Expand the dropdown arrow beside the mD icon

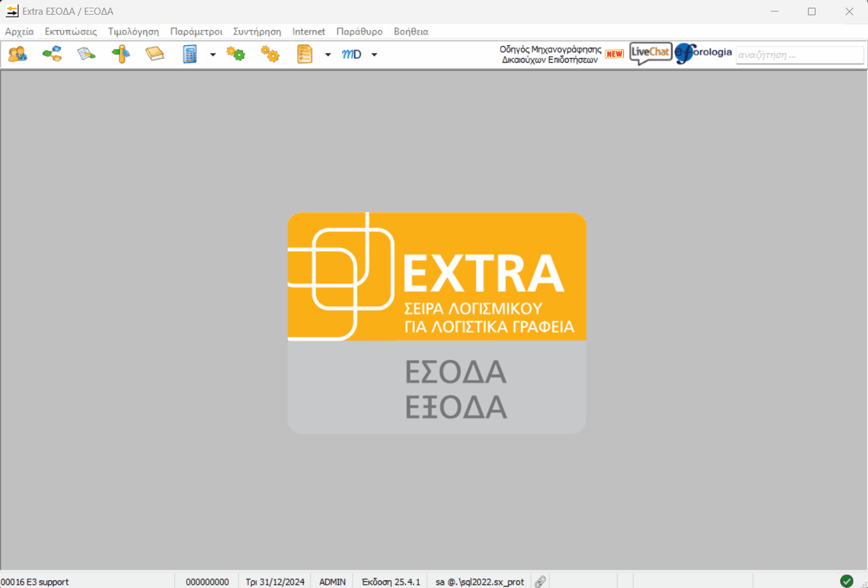(375, 55)
